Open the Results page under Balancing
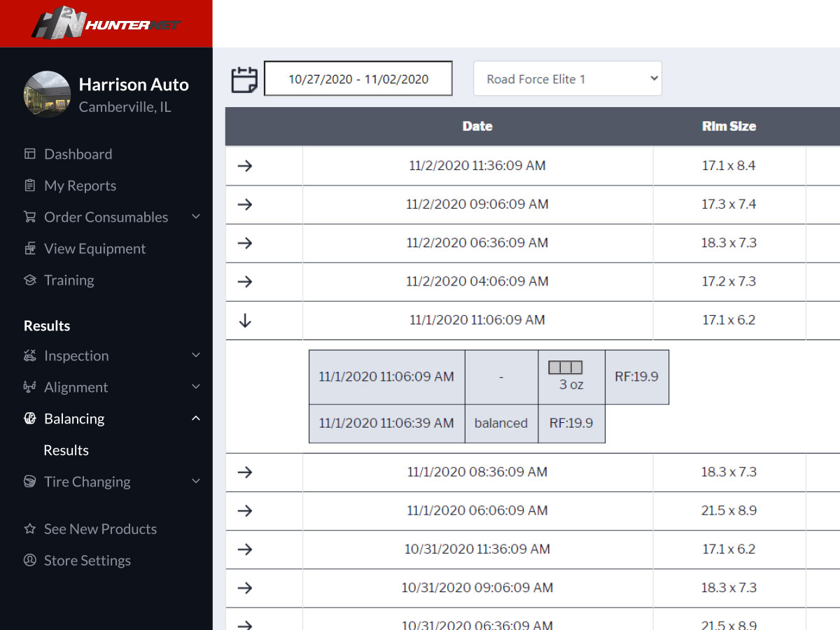 66,450
